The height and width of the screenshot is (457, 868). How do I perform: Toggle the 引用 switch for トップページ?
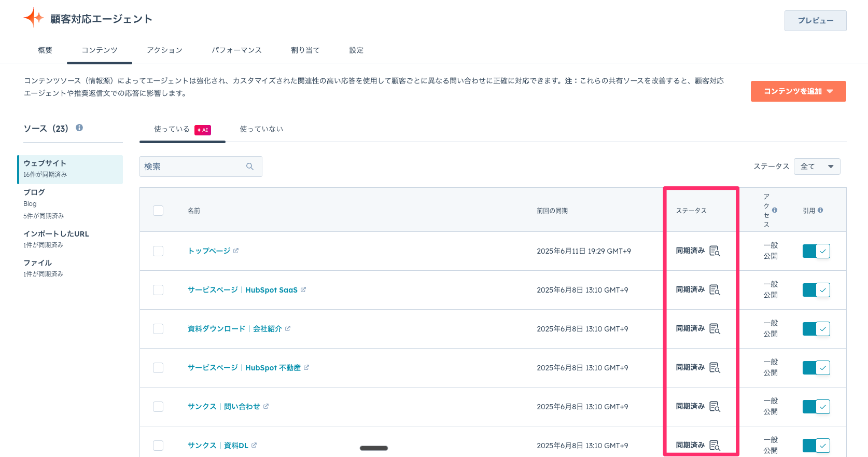point(816,251)
